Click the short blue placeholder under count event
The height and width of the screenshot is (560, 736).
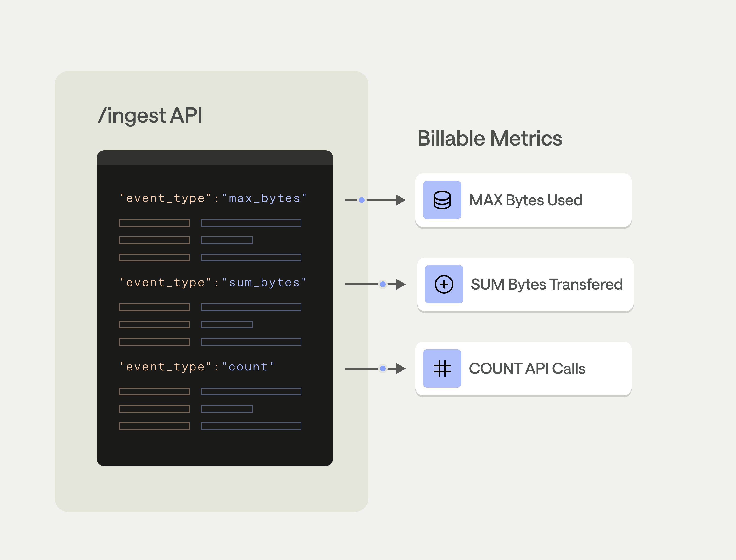point(227,409)
